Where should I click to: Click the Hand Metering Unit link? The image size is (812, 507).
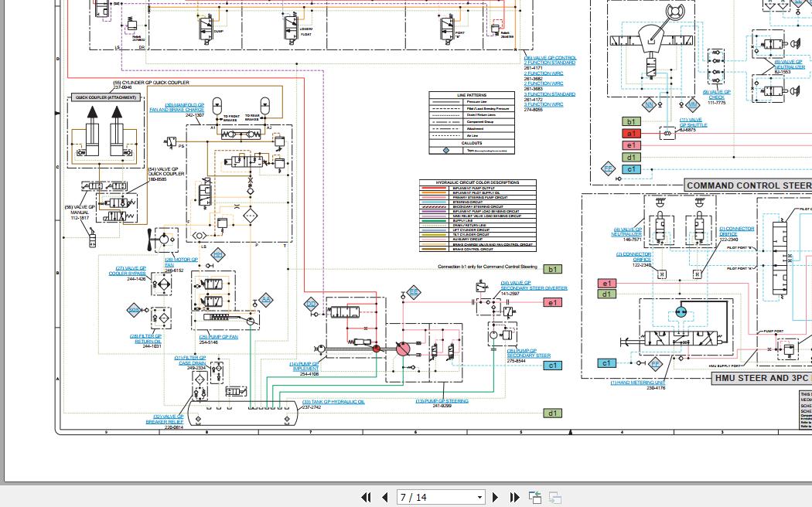[638, 383]
